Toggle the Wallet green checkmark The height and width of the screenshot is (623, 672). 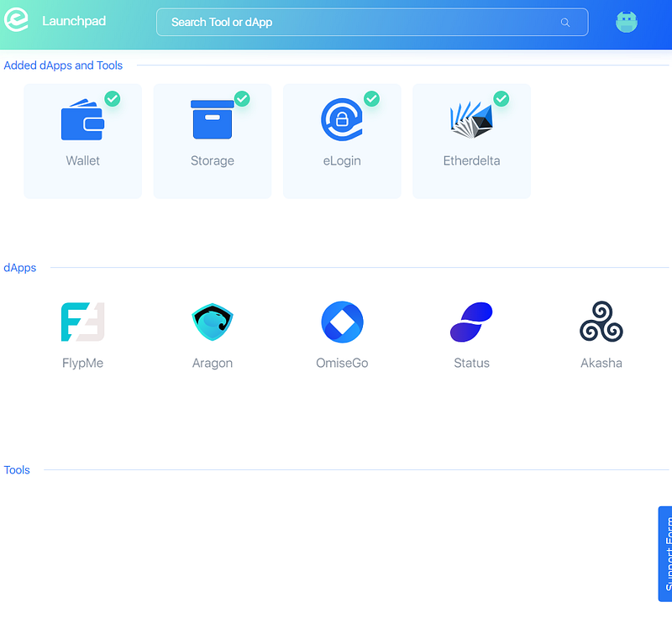click(113, 99)
